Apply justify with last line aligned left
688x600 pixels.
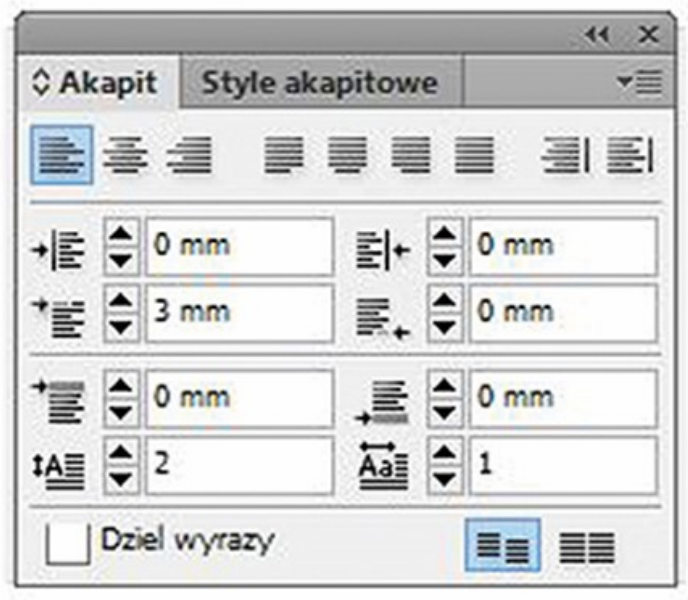pos(284,156)
